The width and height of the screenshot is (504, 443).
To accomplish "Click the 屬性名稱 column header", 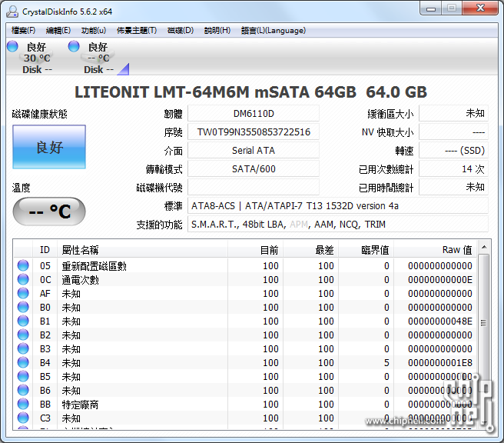I will click(142, 250).
